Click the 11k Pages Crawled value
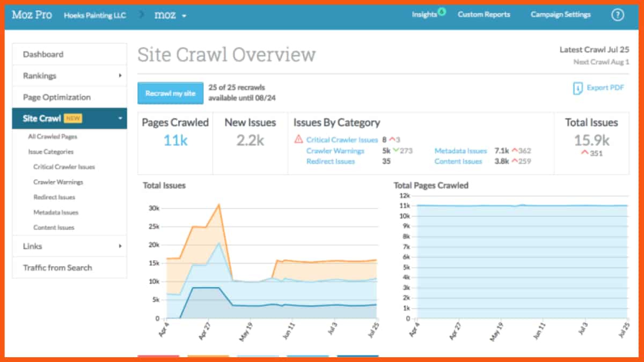Viewport: 644px width, 362px height. click(175, 141)
